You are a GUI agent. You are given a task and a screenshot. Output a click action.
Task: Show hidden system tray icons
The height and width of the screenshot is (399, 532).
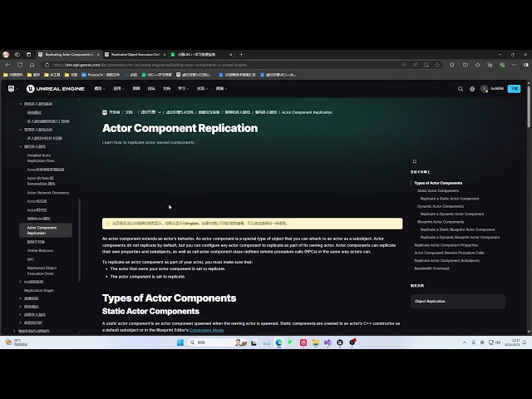click(465, 342)
